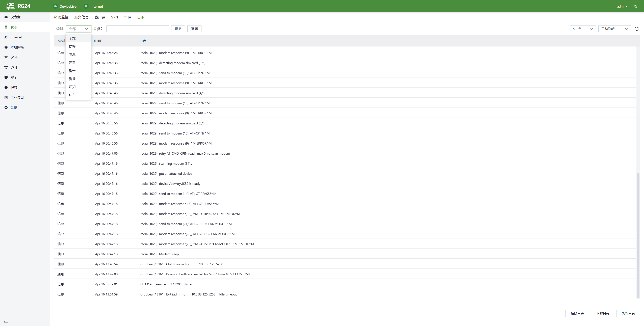Image resolution: width=644 pixels, height=326 pixels.
Task: Choose 警告 from the level options
Action: pyautogui.click(x=72, y=71)
